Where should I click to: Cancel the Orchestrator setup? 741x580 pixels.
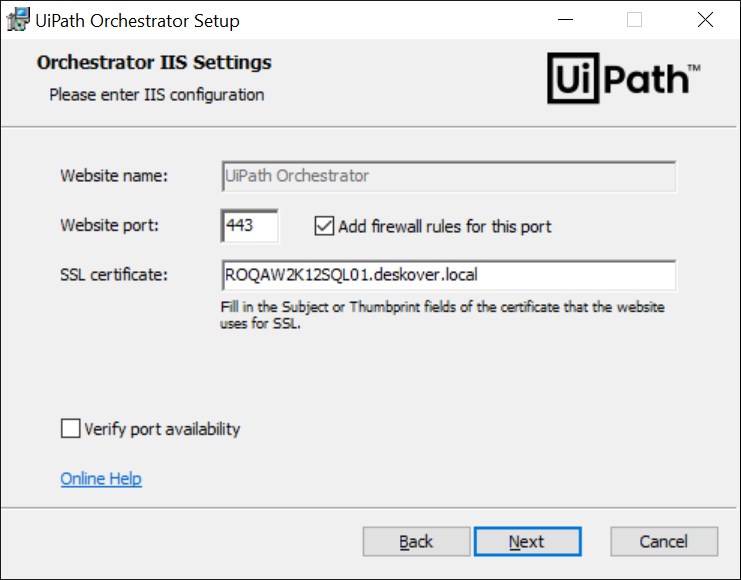(x=664, y=541)
